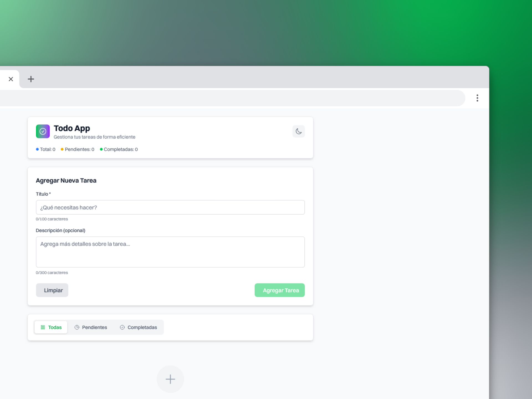Click the Agregar Nueva Tarea heading
532x399 pixels.
click(66, 181)
